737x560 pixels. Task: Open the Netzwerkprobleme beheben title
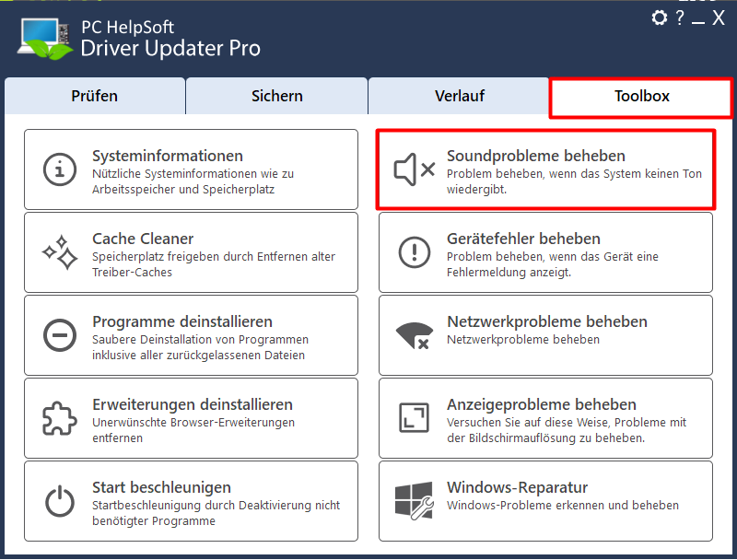click(547, 321)
